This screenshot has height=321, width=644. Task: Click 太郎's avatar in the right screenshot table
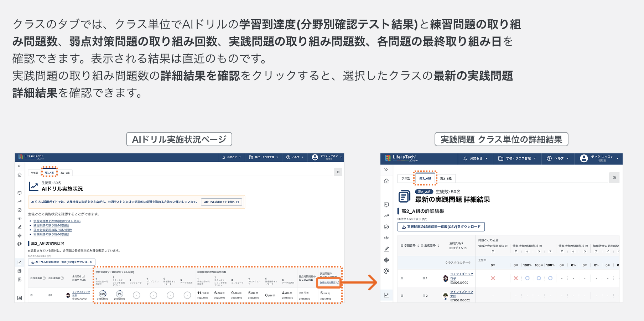click(x=445, y=296)
